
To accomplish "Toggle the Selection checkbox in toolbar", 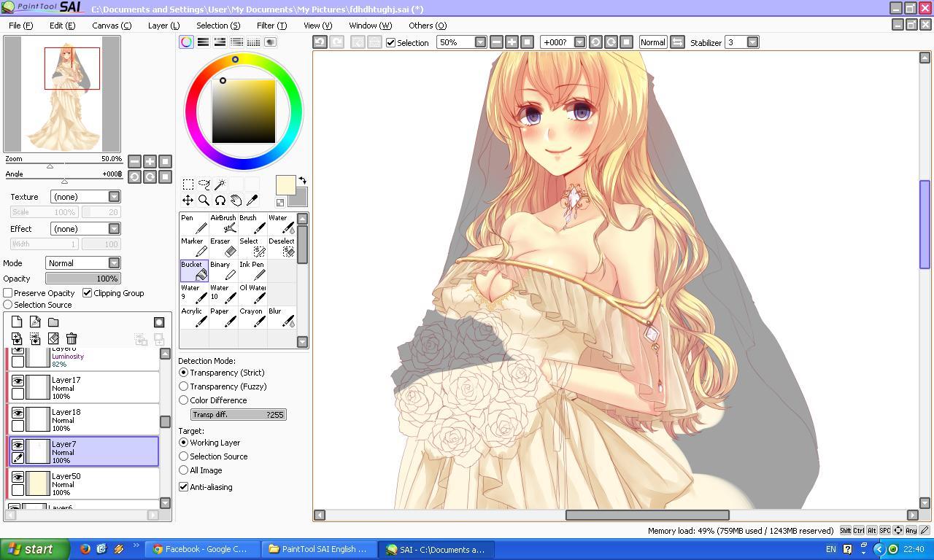I will tap(390, 42).
